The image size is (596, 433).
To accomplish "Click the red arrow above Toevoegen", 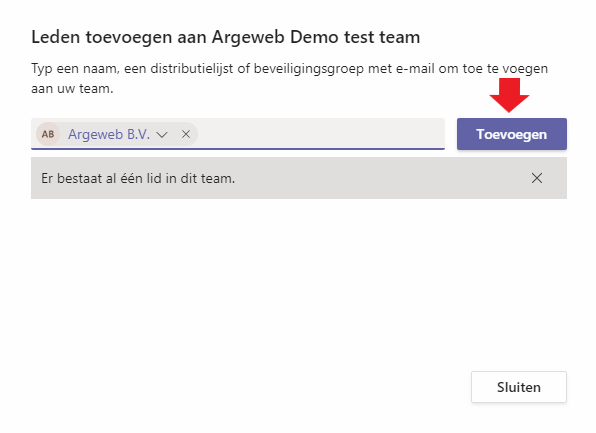I will (x=509, y=95).
